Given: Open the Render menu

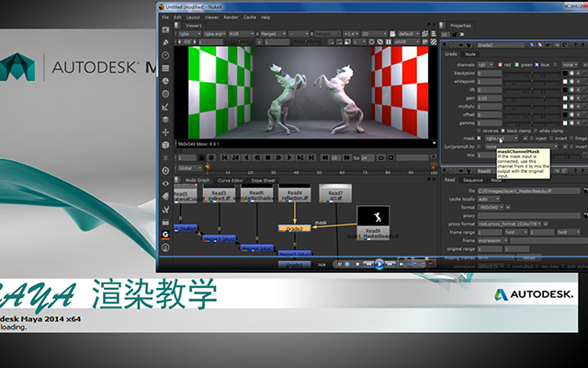Looking at the screenshot, I should point(231,17).
